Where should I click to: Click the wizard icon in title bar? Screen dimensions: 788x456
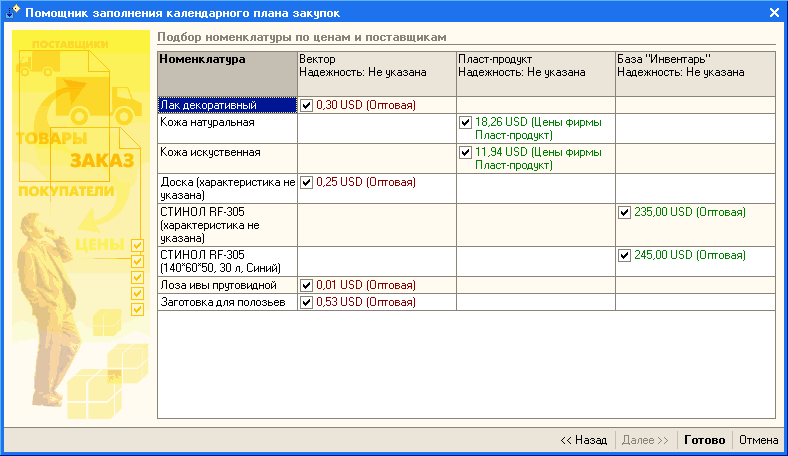click(x=12, y=12)
